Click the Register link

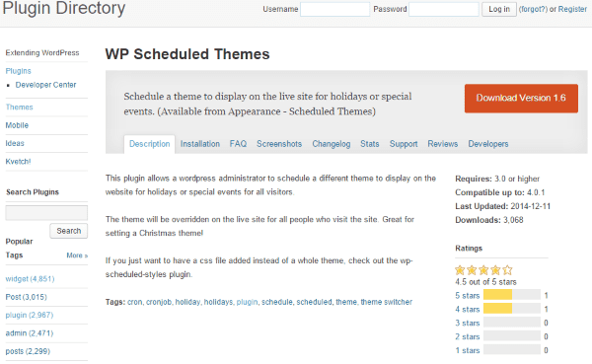(x=572, y=9)
